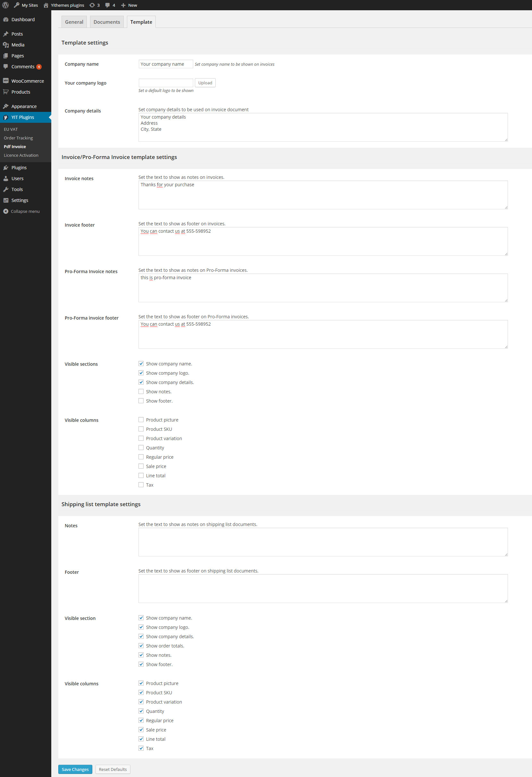This screenshot has width=532, height=777.
Task: Check Product picture under invoice Visible columns
Action: click(x=141, y=419)
